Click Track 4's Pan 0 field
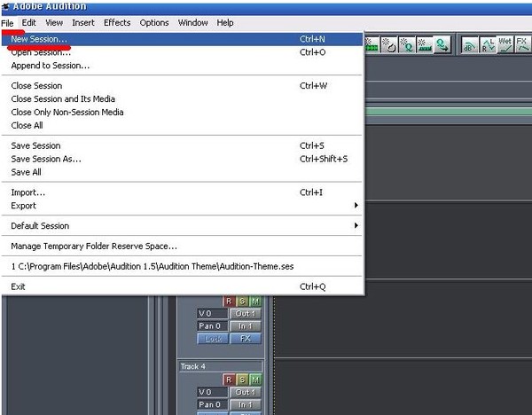The height and width of the screenshot is (415, 532). (x=213, y=404)
